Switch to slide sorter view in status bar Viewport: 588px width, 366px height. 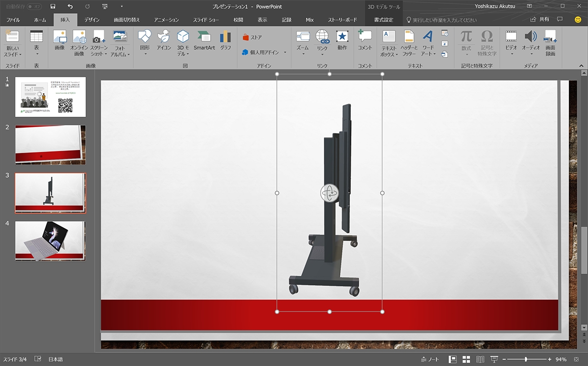466,359
